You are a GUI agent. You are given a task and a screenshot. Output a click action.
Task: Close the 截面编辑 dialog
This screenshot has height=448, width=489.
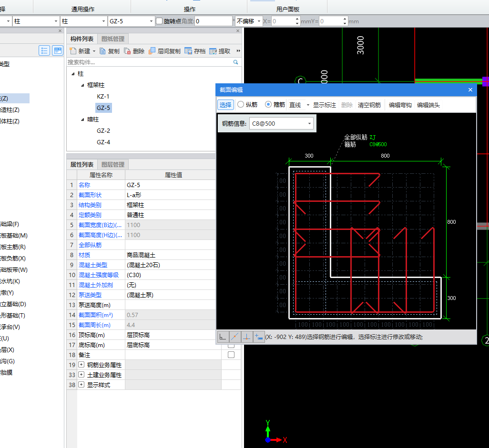click(x=470, y=90)
